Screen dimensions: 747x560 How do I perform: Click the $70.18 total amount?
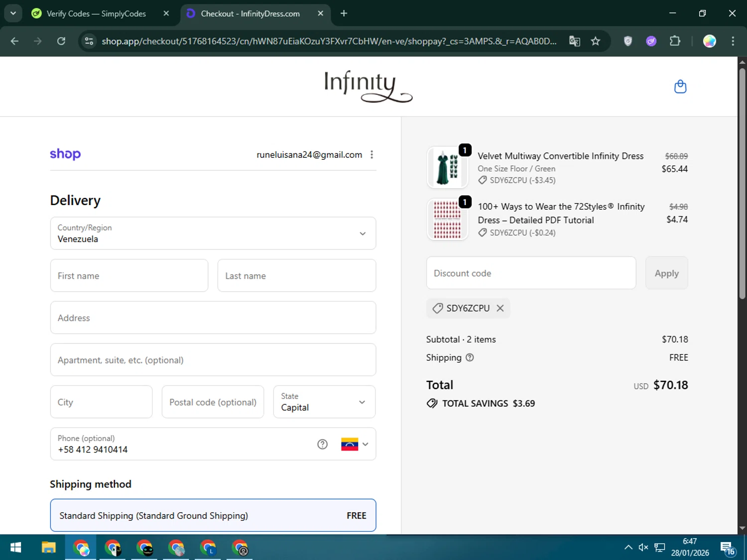click(x=670, y=385)
